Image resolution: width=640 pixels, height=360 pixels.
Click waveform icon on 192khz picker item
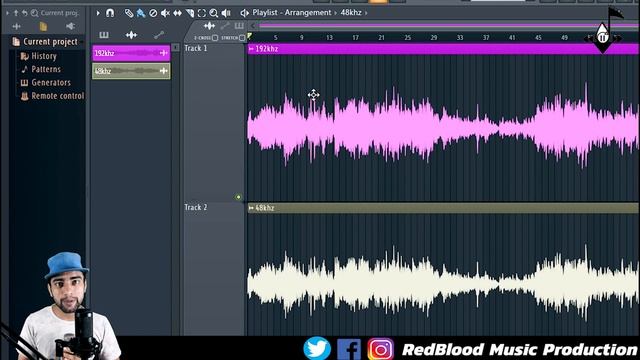(x=164, y=53)
